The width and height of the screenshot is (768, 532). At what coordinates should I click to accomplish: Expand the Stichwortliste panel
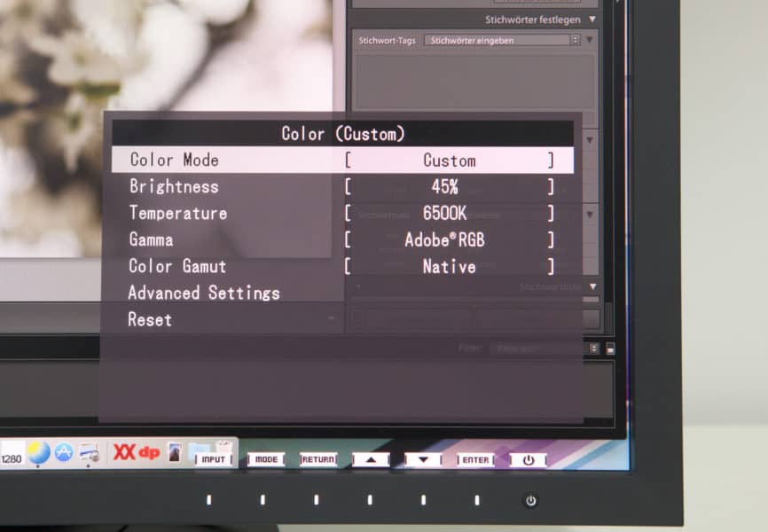pos(592,286)
